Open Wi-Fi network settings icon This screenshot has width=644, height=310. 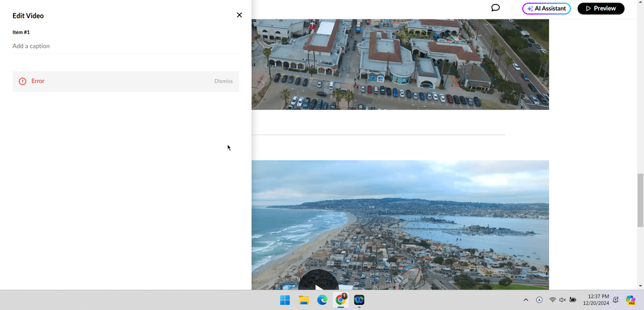[x=552, y=300]
